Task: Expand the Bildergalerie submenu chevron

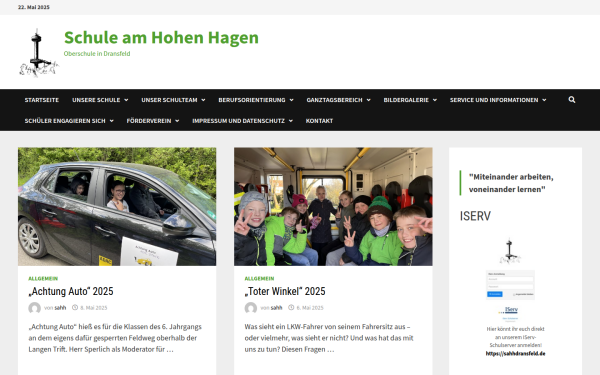Action: click(x=435, y=100)
